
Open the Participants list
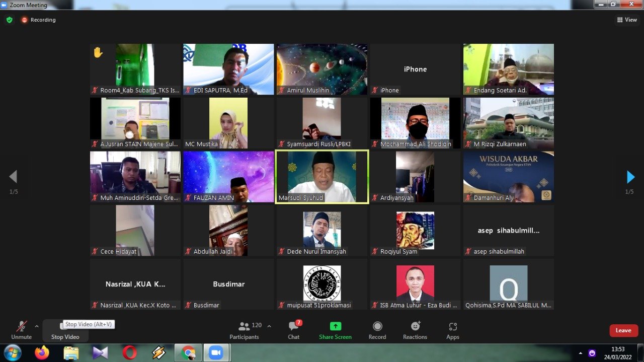[x=245, y=330]
